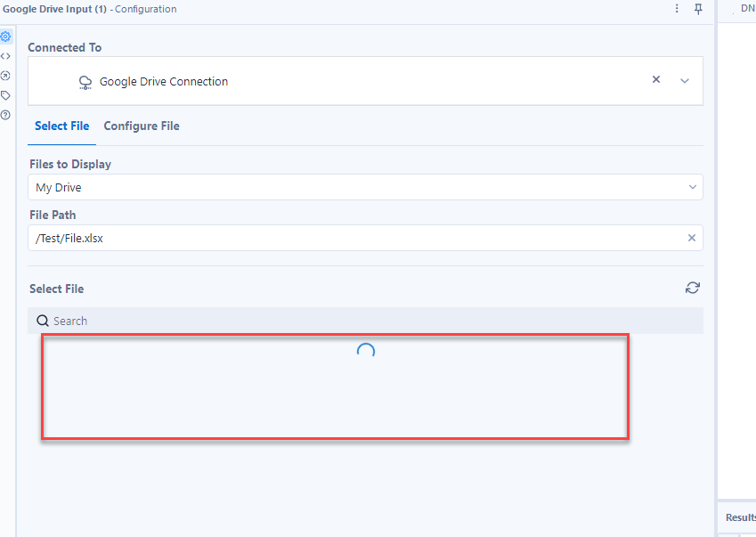The width and height of the screenshot is (756, 537).
Task: Open the Configuration gear icon in sidebar
Action: click(6, 37)
